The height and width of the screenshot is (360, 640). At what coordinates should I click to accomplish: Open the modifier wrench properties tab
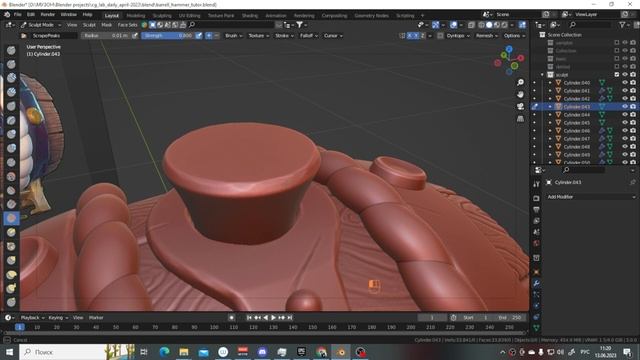click(x=536, y=283)
